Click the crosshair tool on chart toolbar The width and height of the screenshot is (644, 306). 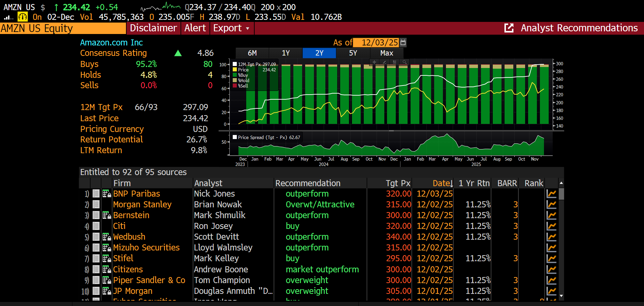[x=374, y=62]
